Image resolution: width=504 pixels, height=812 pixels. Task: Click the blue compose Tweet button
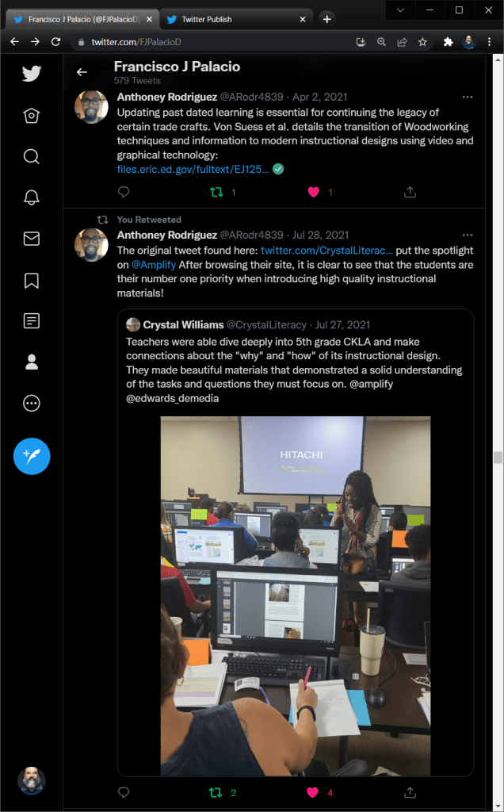point(32,456)
